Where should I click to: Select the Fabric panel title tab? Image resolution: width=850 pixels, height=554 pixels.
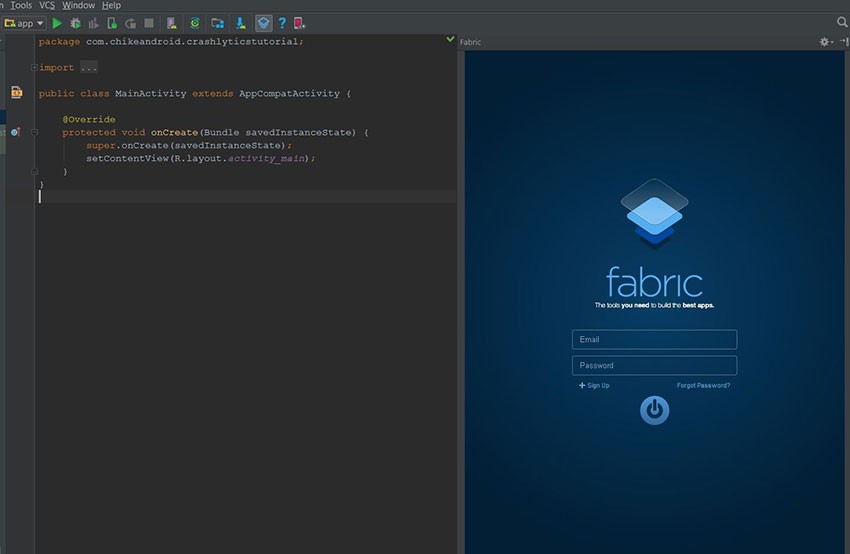click(x=470, y=42)
